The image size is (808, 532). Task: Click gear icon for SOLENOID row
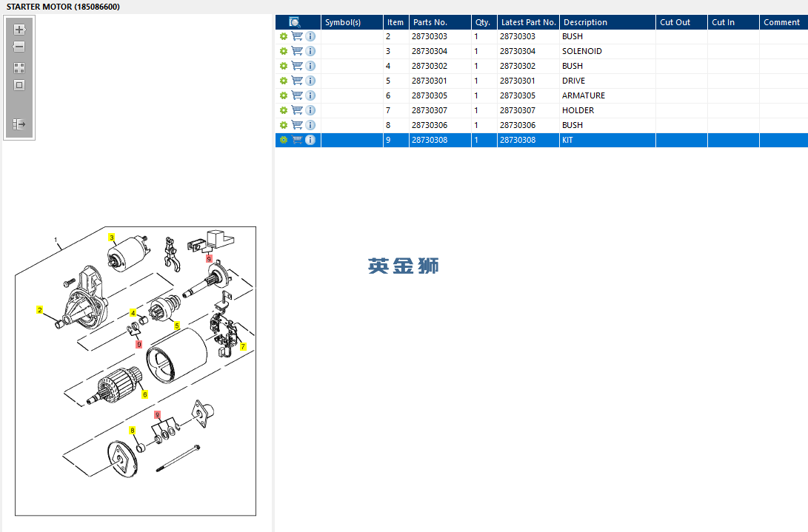[x=284, y=52]
